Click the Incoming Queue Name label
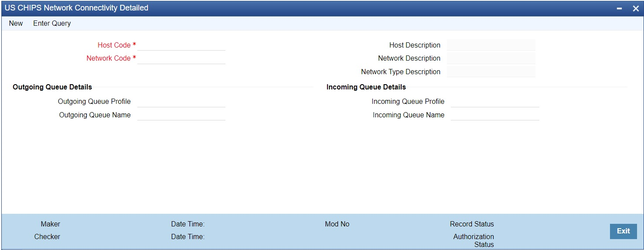The image size is (644, 250). pyautogui.click(x=409, y=115)
